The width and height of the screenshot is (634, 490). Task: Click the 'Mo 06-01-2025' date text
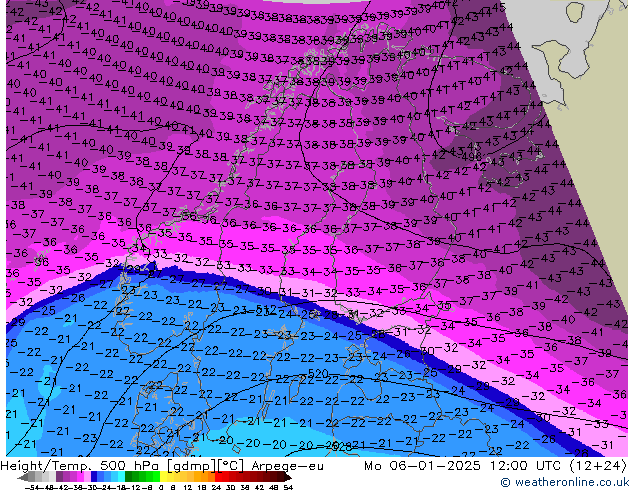coord(423,466)
